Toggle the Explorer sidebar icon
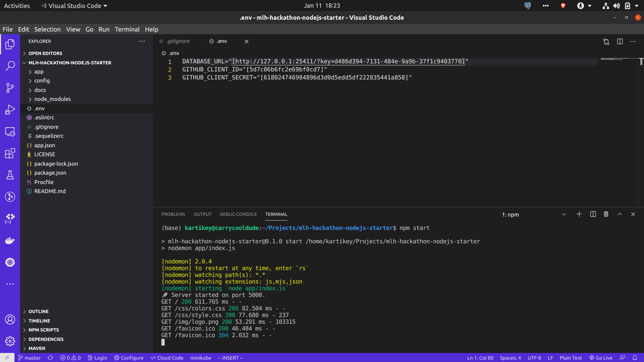Screen dimensions: 644x362 (10, 44)
